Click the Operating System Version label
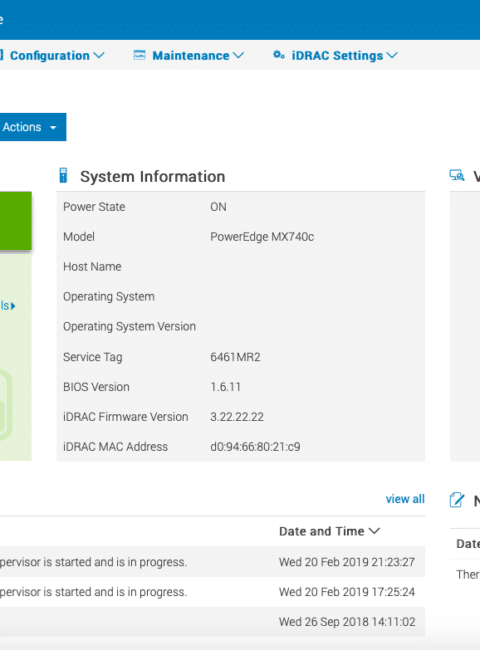480x650 pixels. 129,327
